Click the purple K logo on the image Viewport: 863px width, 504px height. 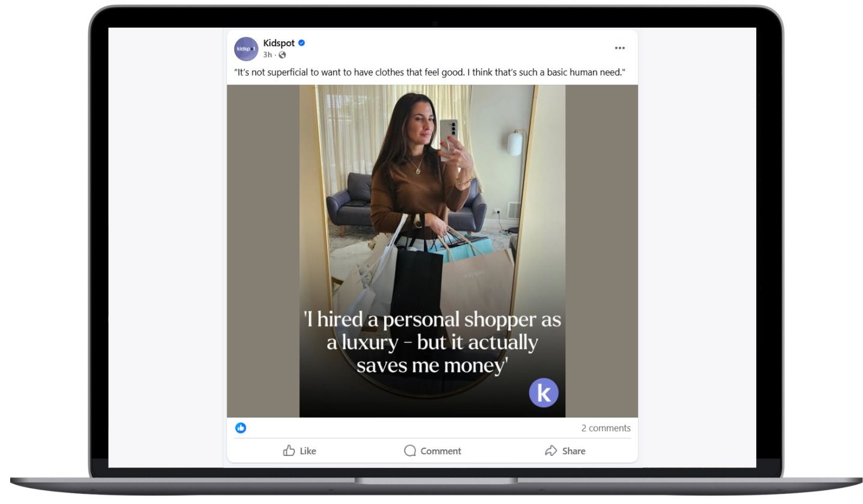click(x=544, y=393)
